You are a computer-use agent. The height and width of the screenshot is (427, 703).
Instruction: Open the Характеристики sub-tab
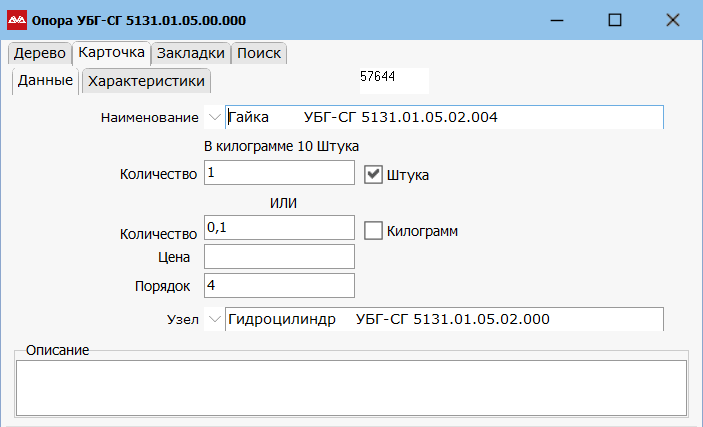[147, 81]
